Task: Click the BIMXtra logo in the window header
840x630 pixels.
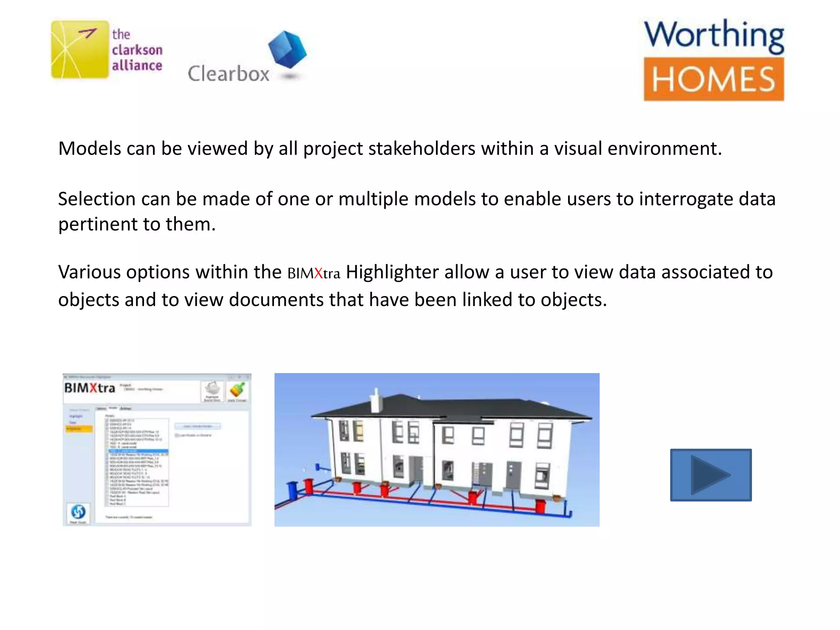Action: pyautogui.click(x=89, y=388)
